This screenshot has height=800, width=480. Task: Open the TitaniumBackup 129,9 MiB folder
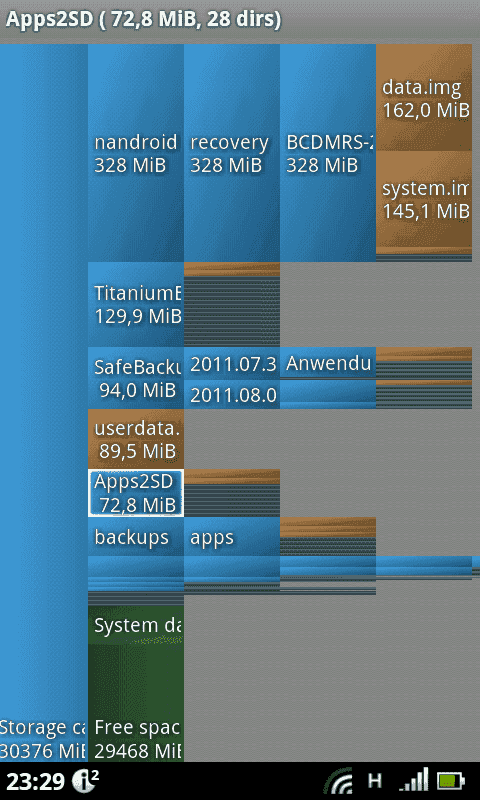(136, 305)
